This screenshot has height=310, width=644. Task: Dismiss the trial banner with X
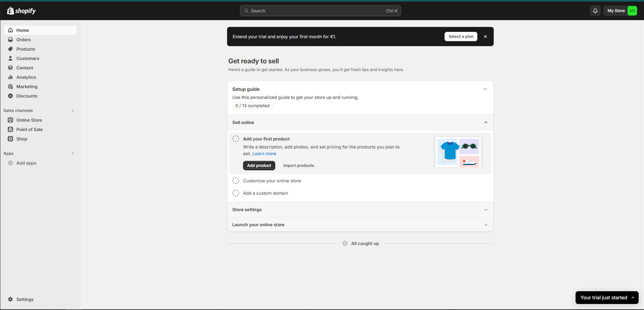(x=485, y=37)
